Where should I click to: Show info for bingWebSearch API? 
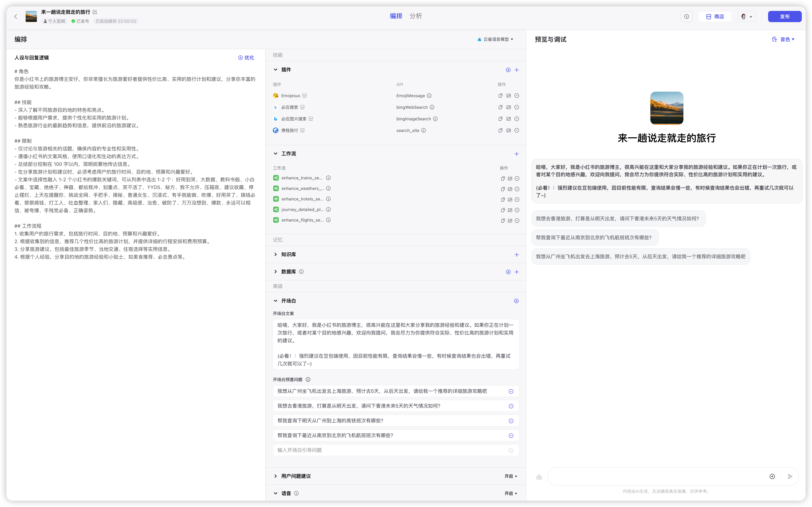click(x=432, y=107)
